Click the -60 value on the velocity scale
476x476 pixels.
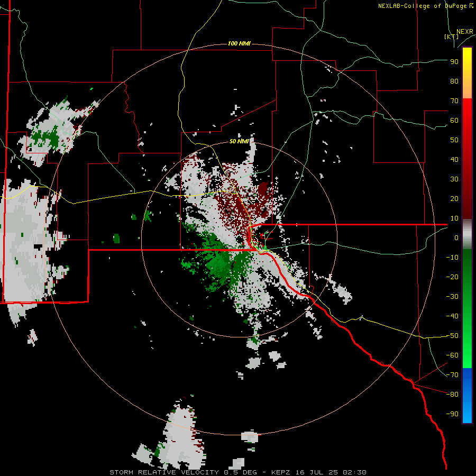pyautogui.click(x=452, y=355)
